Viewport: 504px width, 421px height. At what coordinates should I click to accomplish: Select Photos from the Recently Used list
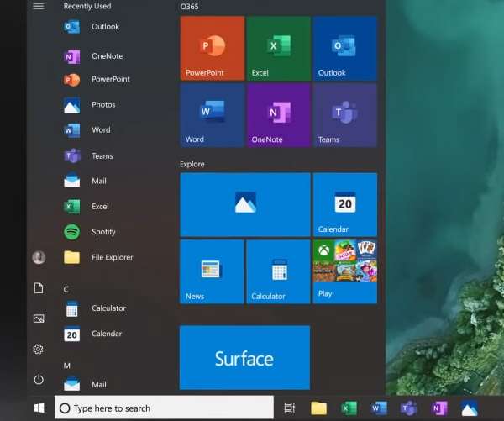point(102,105)
